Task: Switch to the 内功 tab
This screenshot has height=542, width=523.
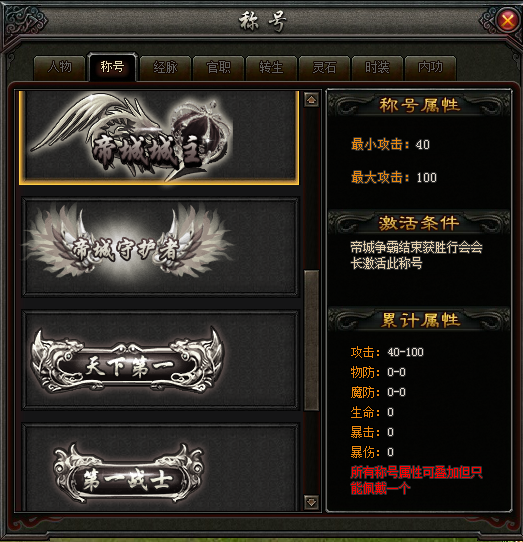Action: [x=430, y=67]
